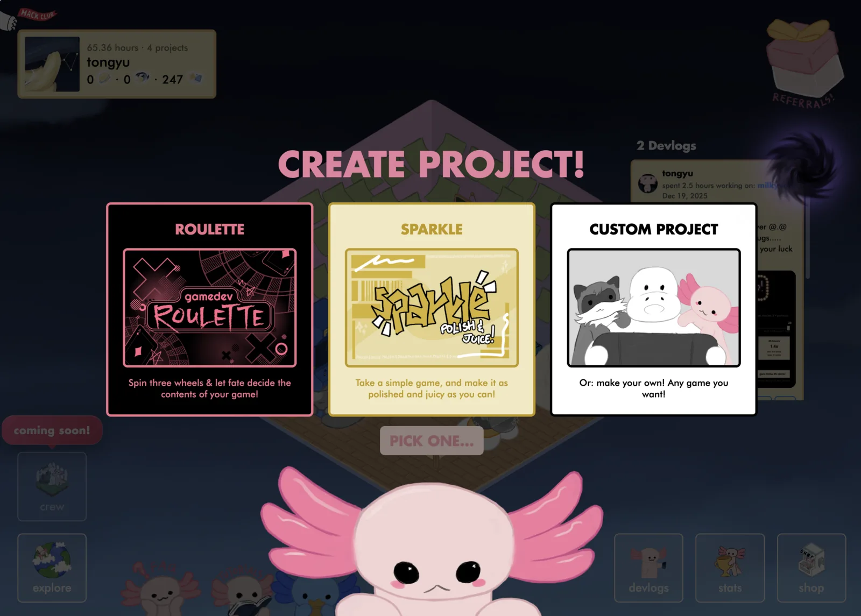Viewport: 861px width, 616px height.
Task: Open the crew icon button
Action: [52, 486]
